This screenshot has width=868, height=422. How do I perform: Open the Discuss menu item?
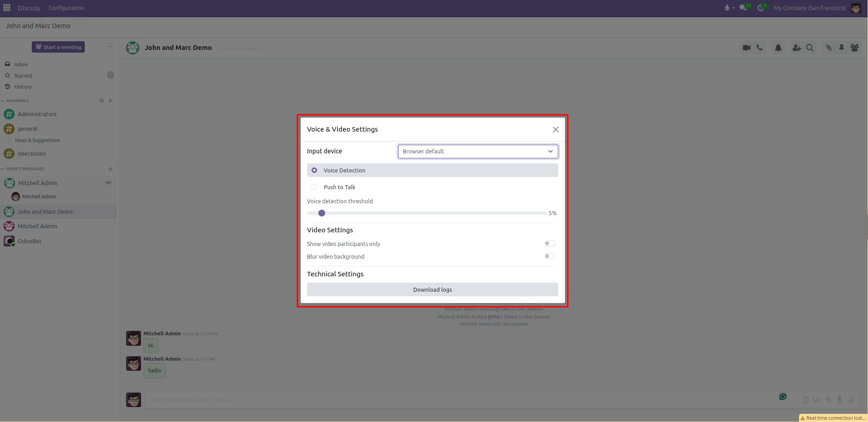(x=29, y=8)
